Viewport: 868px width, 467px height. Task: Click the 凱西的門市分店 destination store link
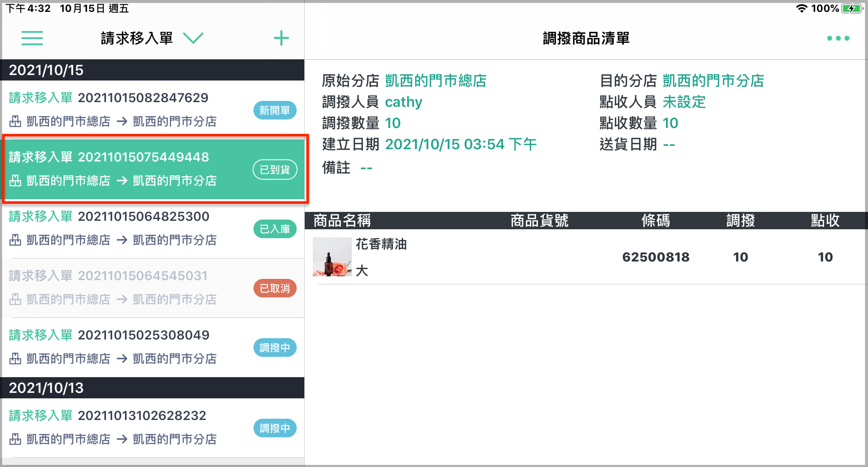pyautogui.click(x=713, y=81)
